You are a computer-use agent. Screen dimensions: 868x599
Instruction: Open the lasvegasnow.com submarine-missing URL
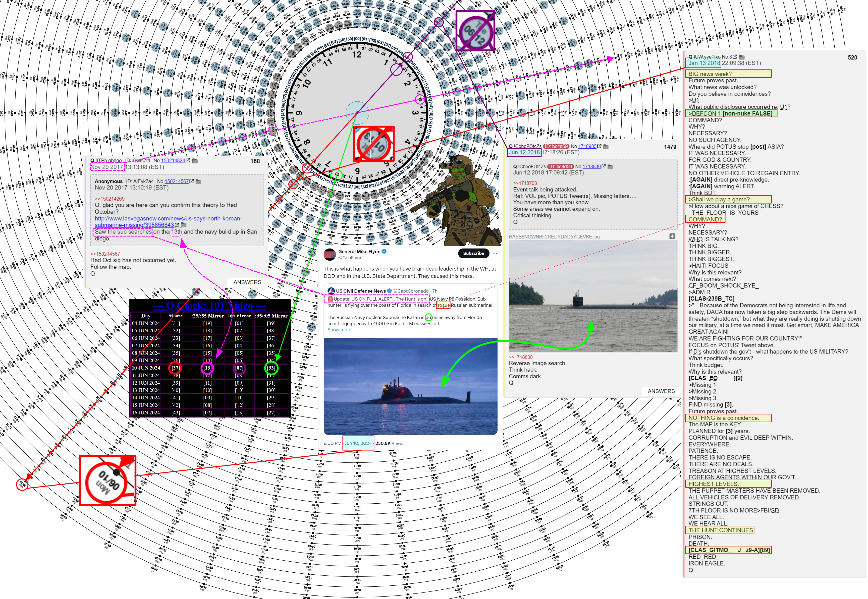[168, 221]
